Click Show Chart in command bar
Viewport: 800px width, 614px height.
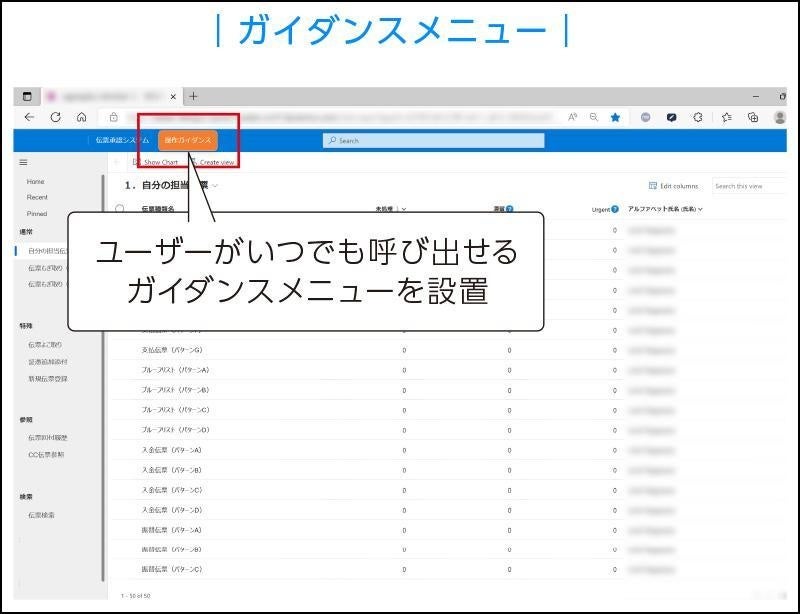(x=156, y=162)
